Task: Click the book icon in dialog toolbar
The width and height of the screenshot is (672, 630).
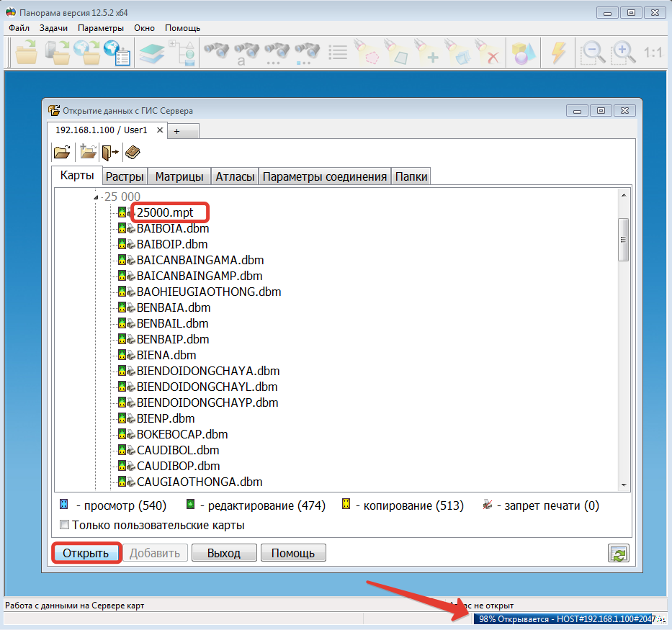Action: click(x=133, y=152)
